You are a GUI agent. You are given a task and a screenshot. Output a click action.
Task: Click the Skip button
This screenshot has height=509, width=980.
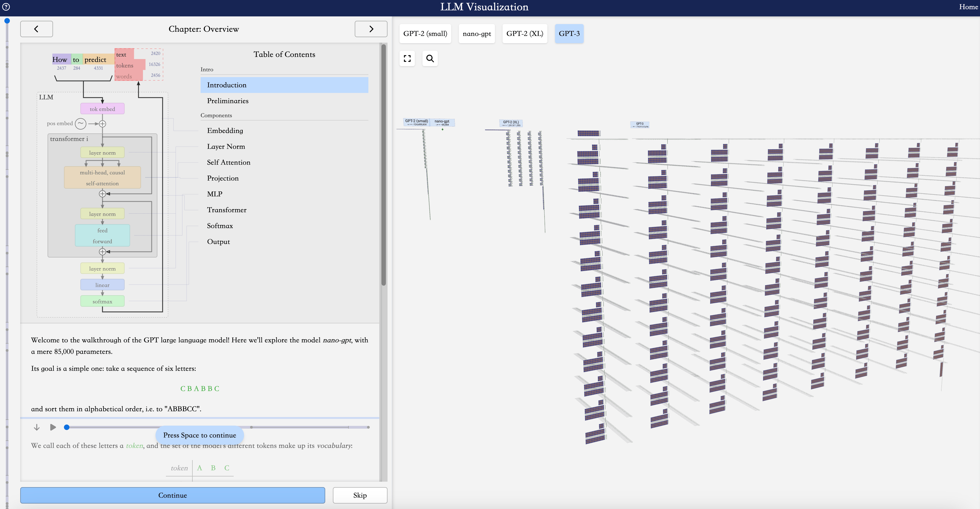[x=360, y=495]
